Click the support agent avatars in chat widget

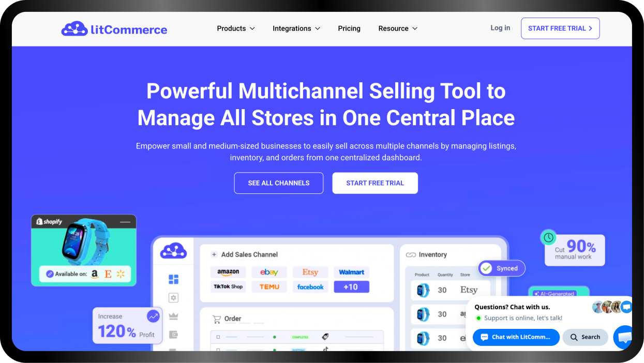(x=612, y=307)
